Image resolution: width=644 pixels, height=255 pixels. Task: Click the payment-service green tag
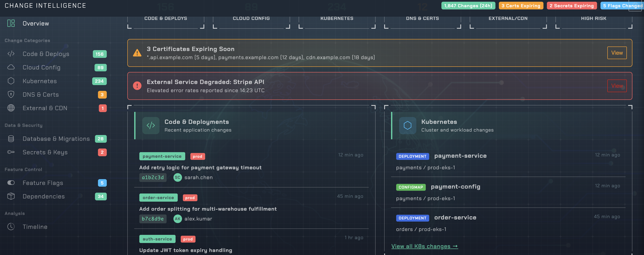click(x=162, y=156)
